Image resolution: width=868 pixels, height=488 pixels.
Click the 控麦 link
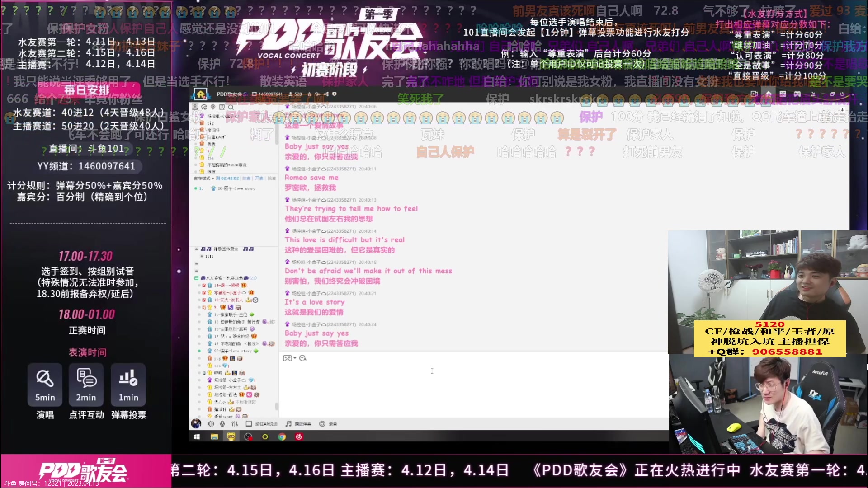[x=246, y=178]
